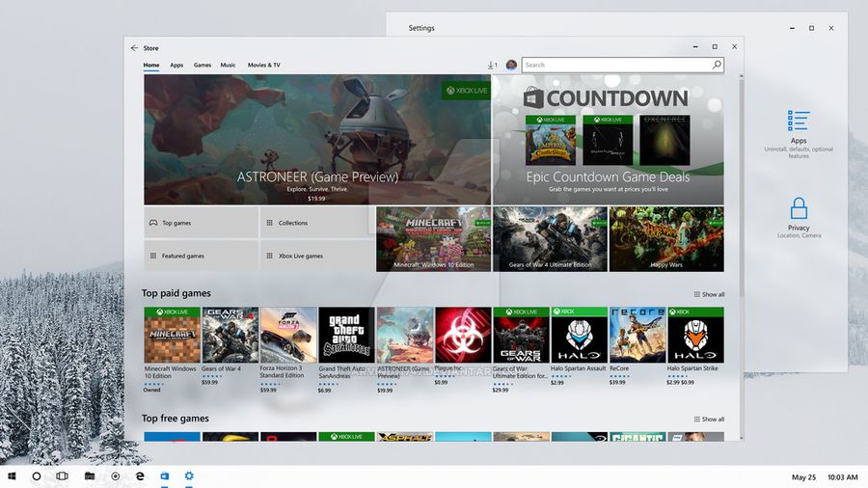Open downloads indicator in Store

click(492, 66)
